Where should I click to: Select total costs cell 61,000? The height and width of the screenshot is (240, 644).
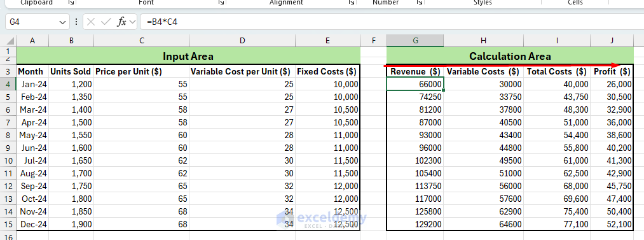tap(557, 160)
